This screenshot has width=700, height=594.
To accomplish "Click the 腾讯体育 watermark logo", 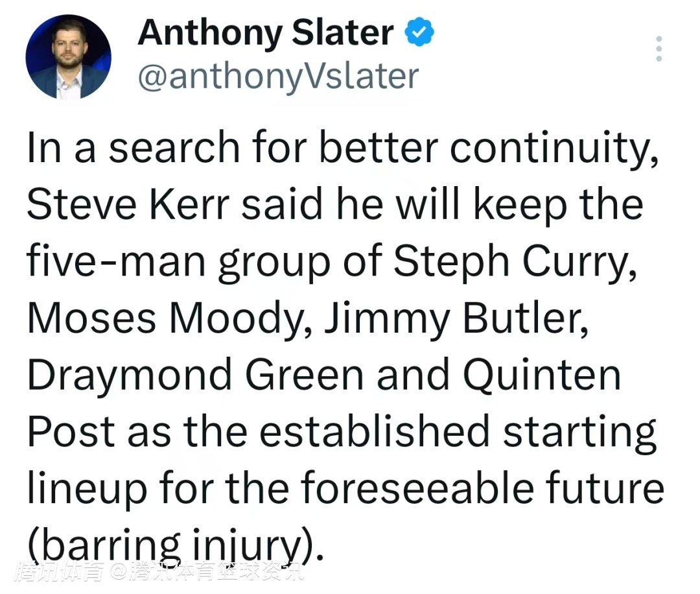I will pyautogui.click(x=60, y=573).
